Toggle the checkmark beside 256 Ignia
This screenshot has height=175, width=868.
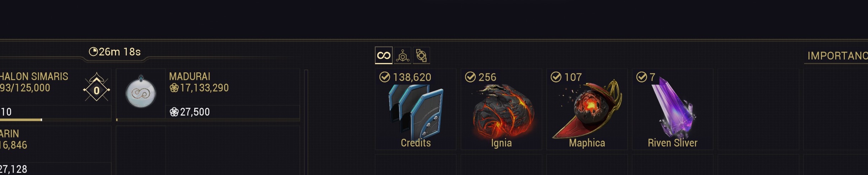(470, 77)
